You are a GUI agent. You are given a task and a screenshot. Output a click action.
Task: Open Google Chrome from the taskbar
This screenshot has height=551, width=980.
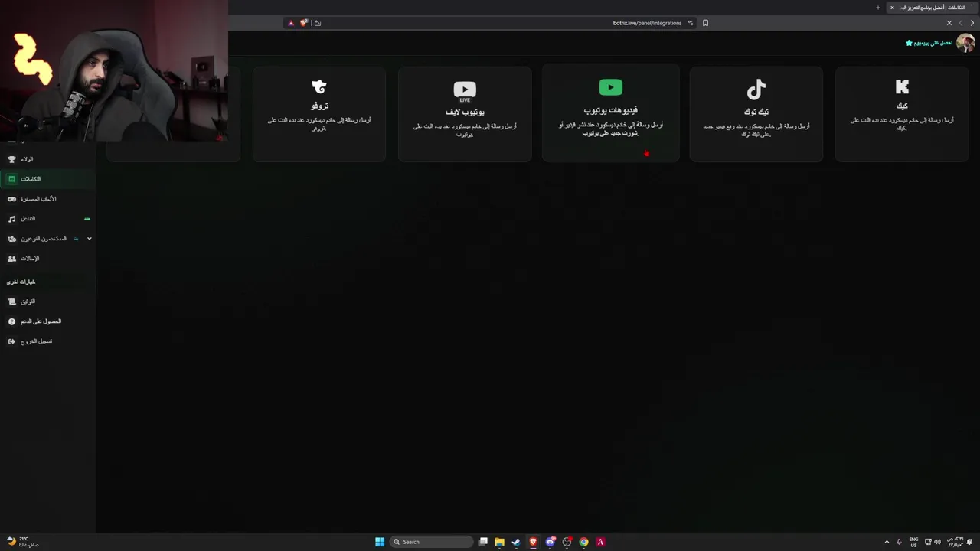583,542
